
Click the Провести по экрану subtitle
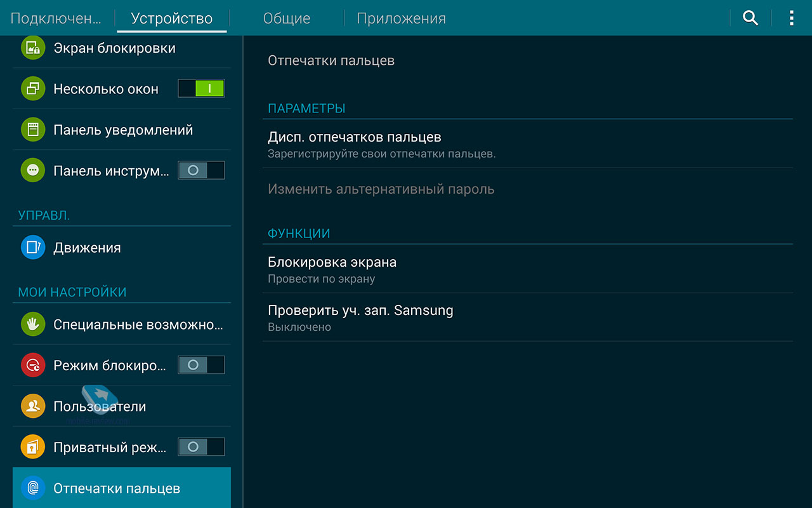click(x=322, y=279)
